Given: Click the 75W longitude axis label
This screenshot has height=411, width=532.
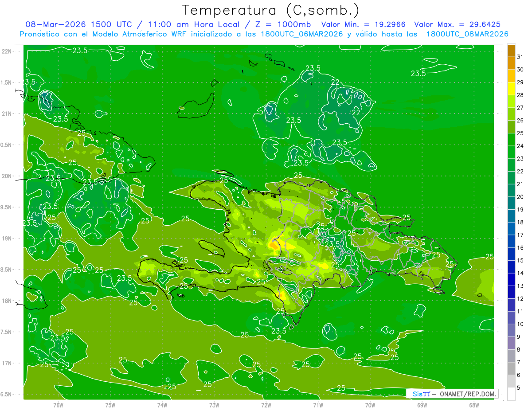Looking at the screenshot, I should click(110, 405).
